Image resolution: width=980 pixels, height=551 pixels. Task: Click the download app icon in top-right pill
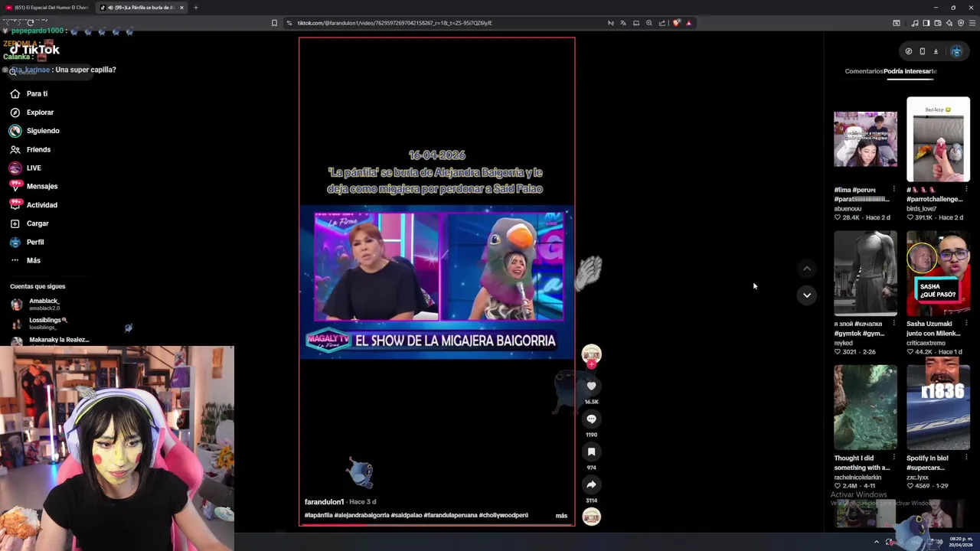point(936,51)
